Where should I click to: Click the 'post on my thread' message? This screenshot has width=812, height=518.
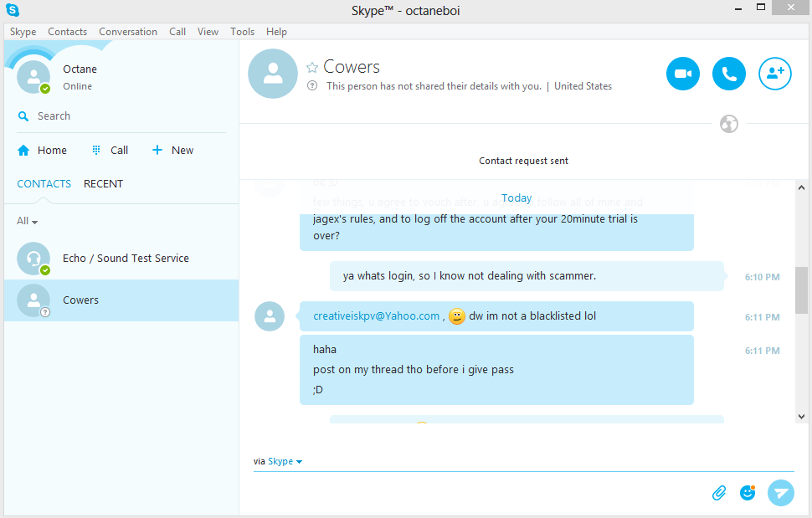pos(414,370)
